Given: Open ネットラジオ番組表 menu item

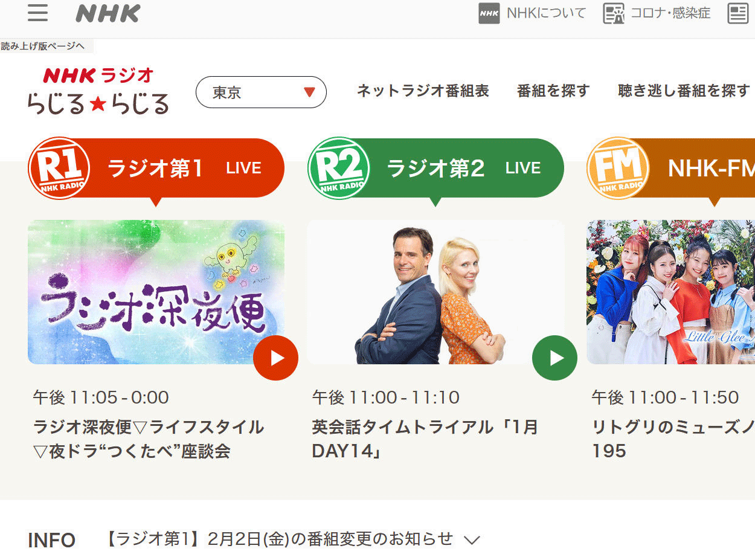Looking at the screenshot, I should pos(423,91).
